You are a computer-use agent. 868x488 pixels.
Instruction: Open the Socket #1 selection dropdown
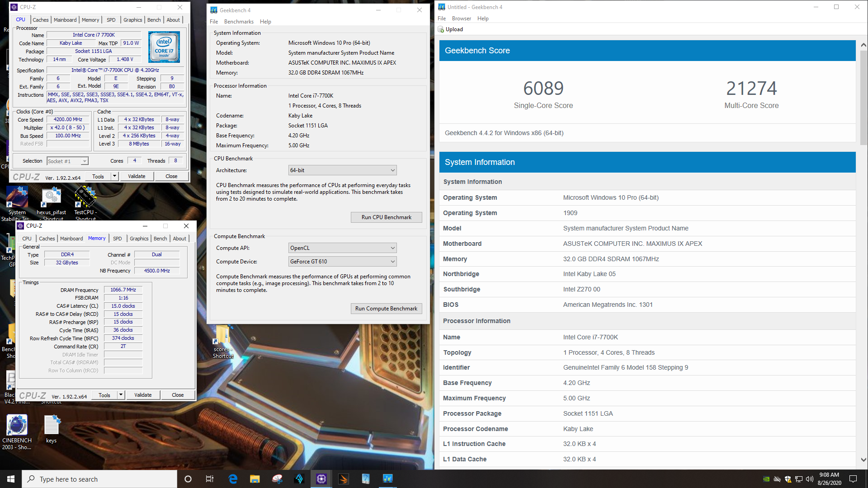click(67, 161)
